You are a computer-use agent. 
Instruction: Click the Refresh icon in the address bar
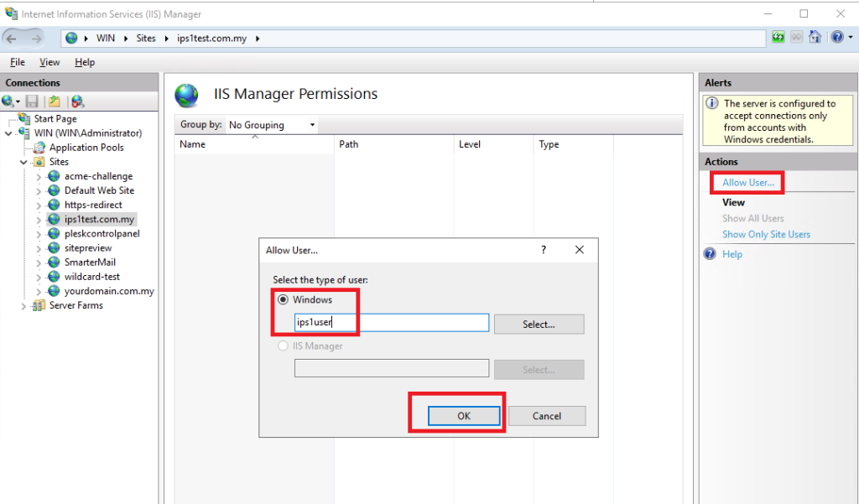tap(778, 37)
